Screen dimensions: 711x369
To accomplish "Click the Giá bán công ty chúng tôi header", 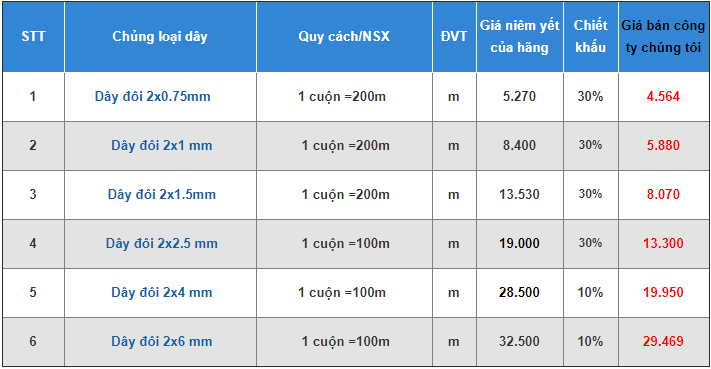I will pyautogui.click(x=663, y=36).
